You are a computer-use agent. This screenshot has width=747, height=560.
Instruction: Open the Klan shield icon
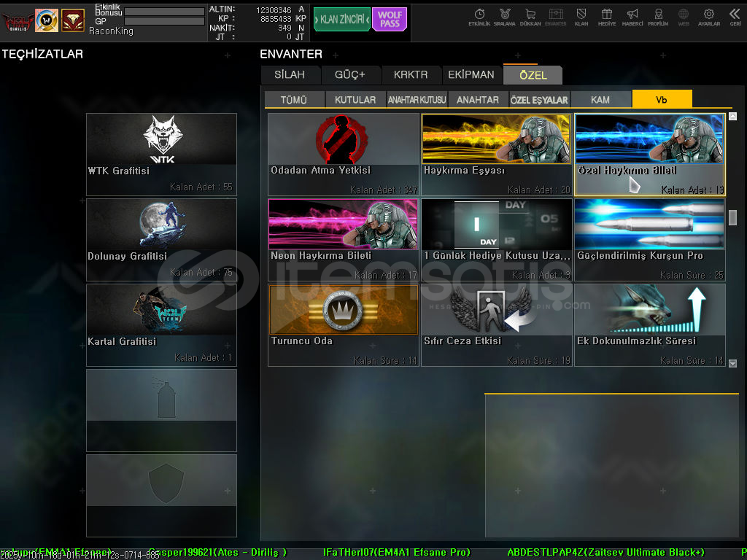[x=581, y=17]
